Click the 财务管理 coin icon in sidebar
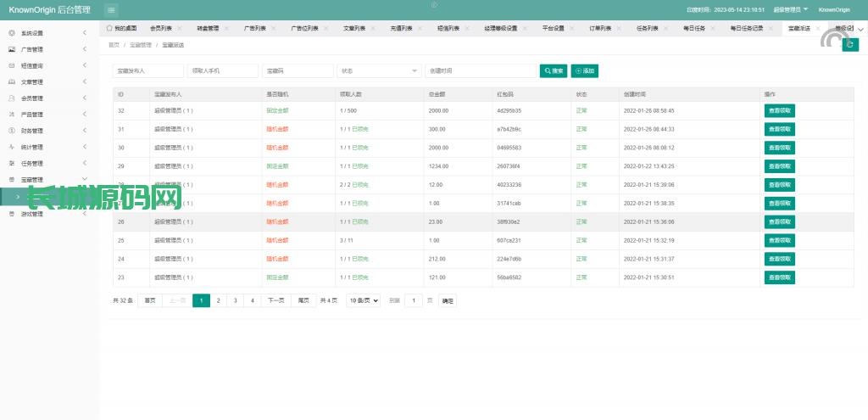The image size is (868, 420). pos(11,131)
